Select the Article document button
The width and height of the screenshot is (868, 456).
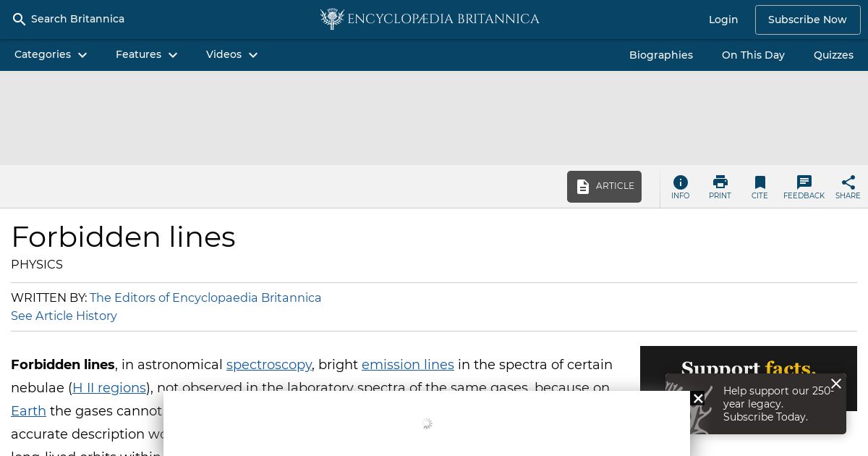coord(604,187)
